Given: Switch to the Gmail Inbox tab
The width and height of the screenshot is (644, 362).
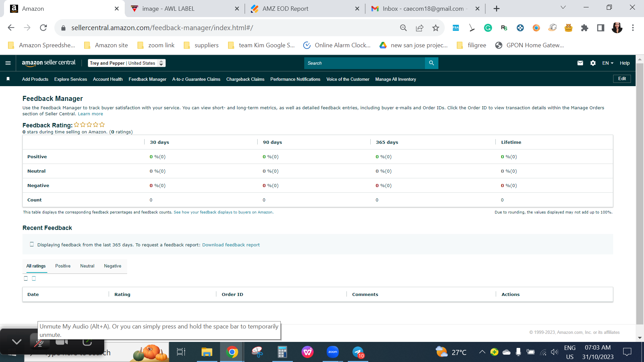Looking at the screenshot, I should [x=425, y=9].
